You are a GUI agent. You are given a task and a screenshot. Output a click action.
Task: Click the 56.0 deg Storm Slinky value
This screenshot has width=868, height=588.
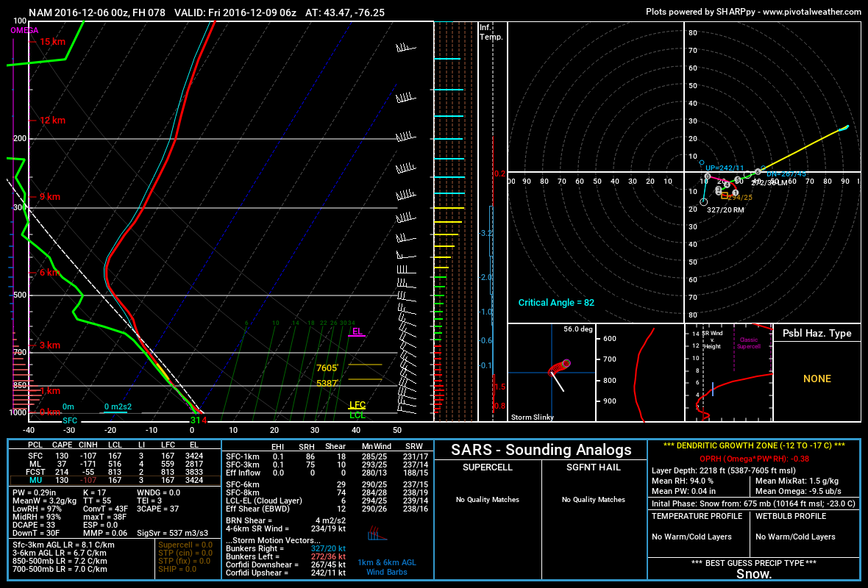[578, 329]
